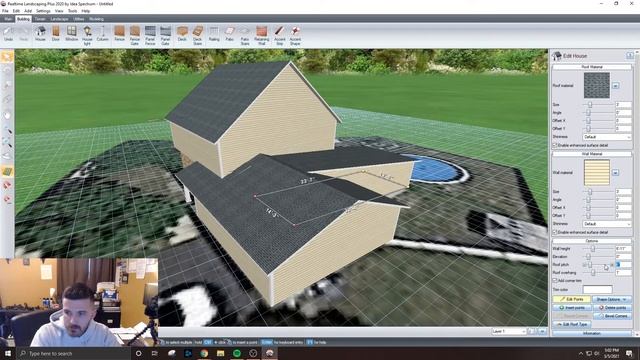Select the Column tool
The image size is (640, 360).
point(102,34)
